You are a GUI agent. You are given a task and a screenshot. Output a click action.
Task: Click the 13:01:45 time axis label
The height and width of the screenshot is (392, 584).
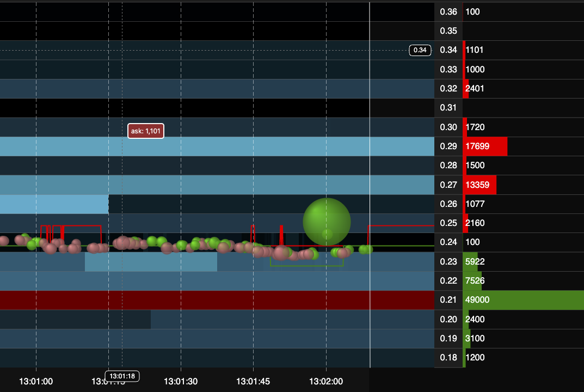tap(253, 381)
